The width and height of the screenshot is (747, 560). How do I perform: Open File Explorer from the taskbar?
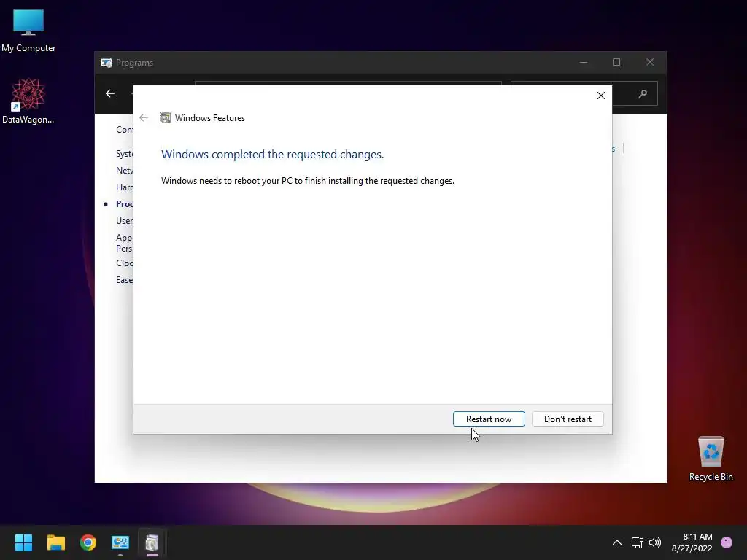click(x=55, y=542)
